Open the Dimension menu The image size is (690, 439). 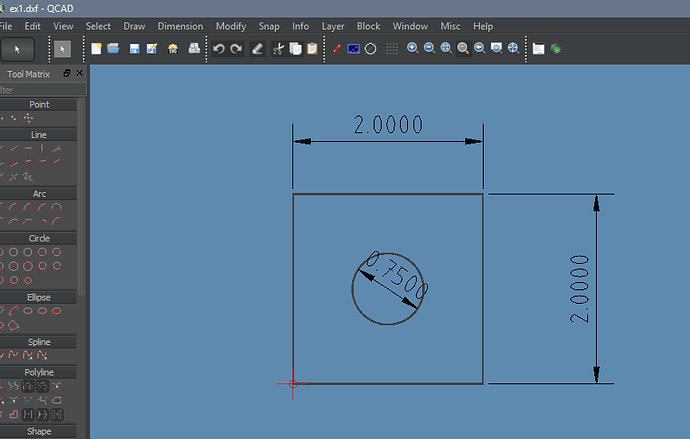pos(180,26)
